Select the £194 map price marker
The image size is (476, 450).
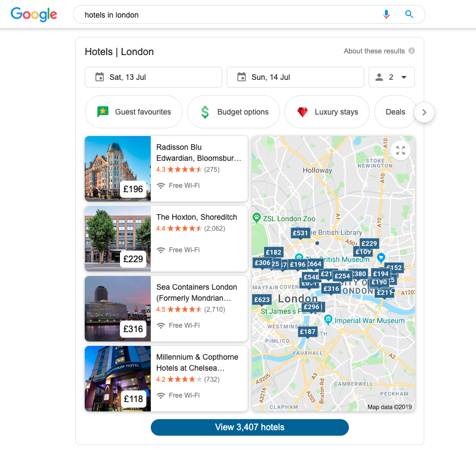point(381,274)
